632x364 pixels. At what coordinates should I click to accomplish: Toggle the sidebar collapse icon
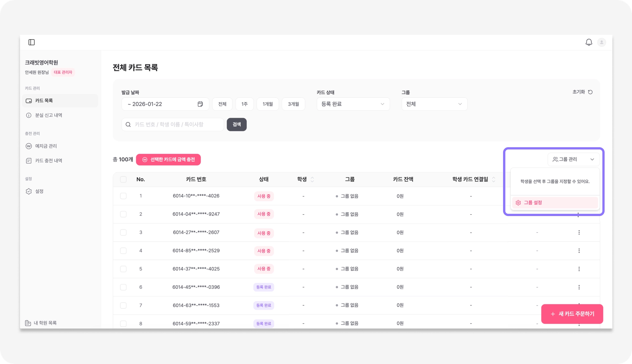click(x=31, y=42)
